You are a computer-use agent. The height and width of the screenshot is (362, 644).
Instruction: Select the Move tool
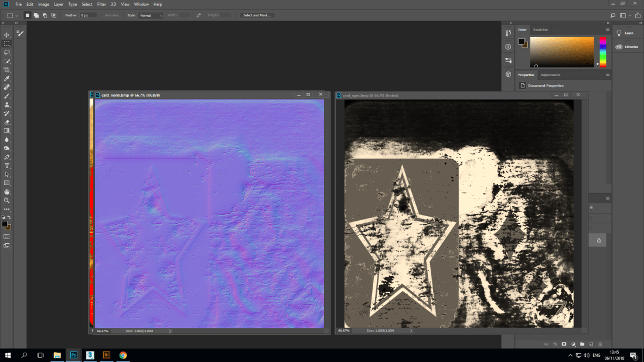tap(7, 34)
